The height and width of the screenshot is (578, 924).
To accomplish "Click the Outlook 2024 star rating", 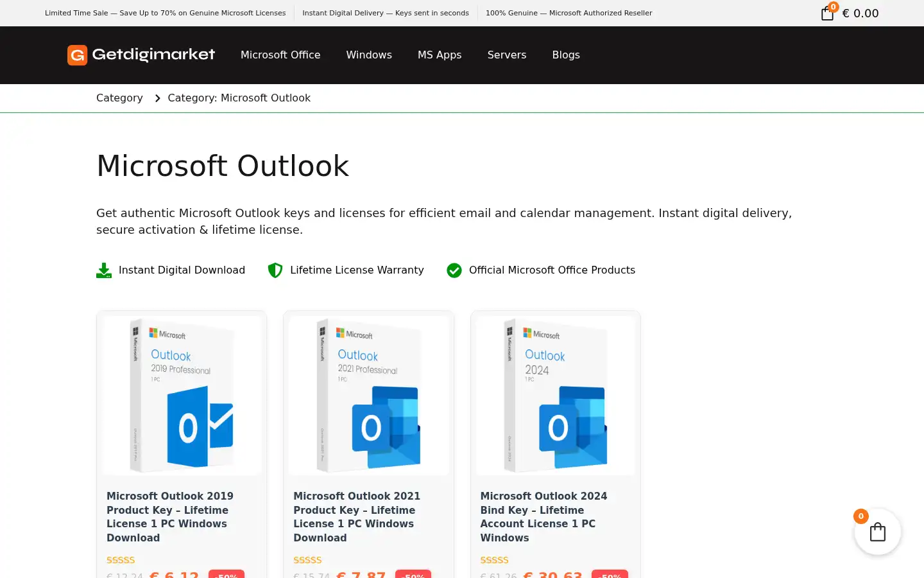I will pos(494,560).
